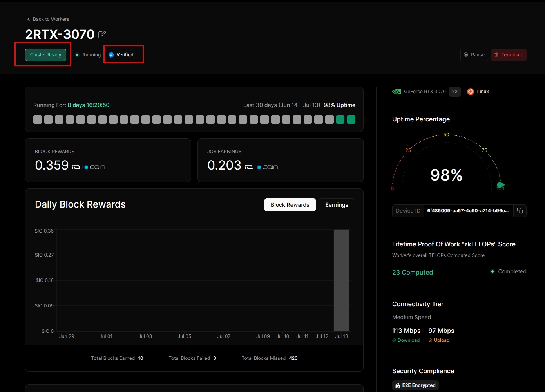Viewport: 545px width, 392px height.
Task: Click the Cluster Ready badge
Action: click(45, 55)
